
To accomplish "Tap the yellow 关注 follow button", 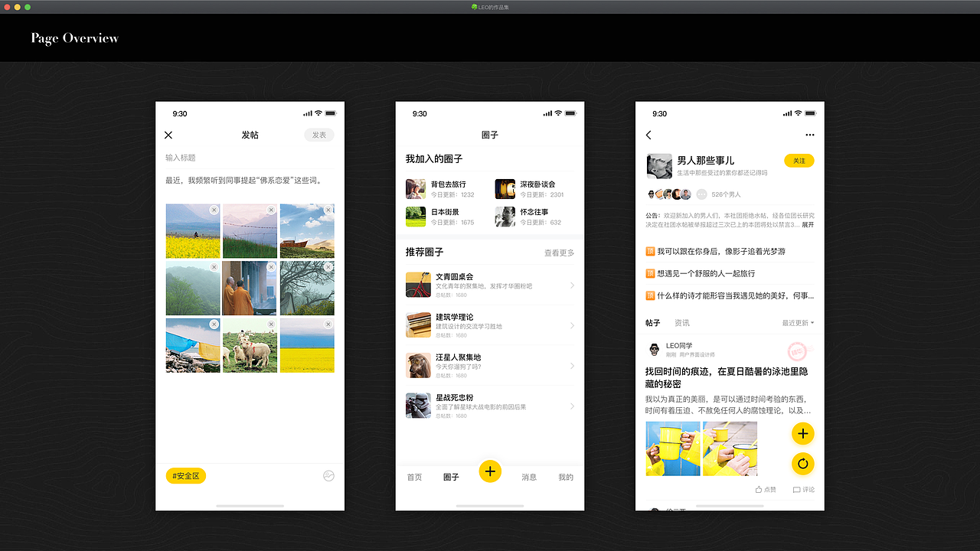I will (799, 161).
